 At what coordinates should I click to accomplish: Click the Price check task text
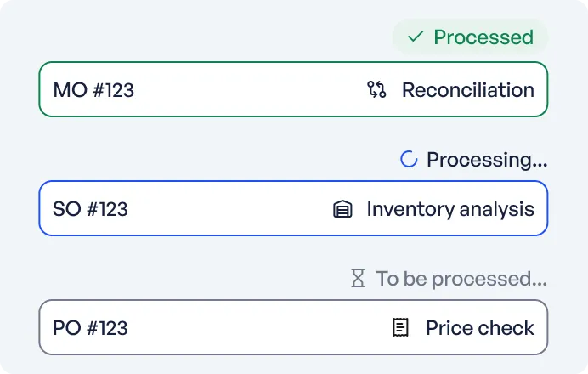point(480,327)
